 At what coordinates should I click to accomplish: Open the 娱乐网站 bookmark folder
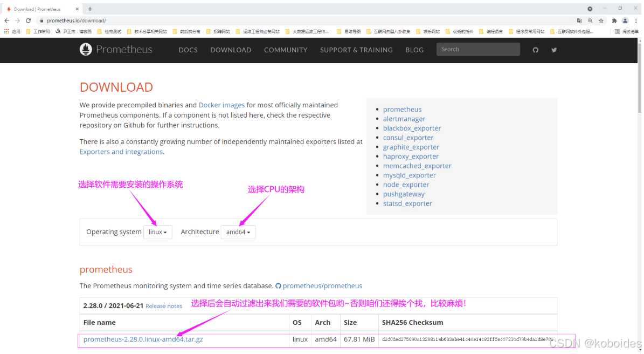point(427,31)
